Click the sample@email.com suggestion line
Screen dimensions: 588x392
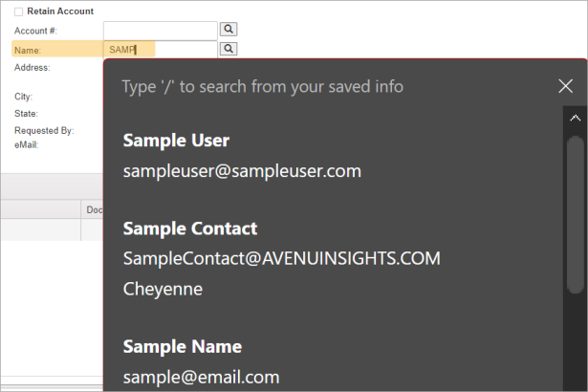(201, 377)
